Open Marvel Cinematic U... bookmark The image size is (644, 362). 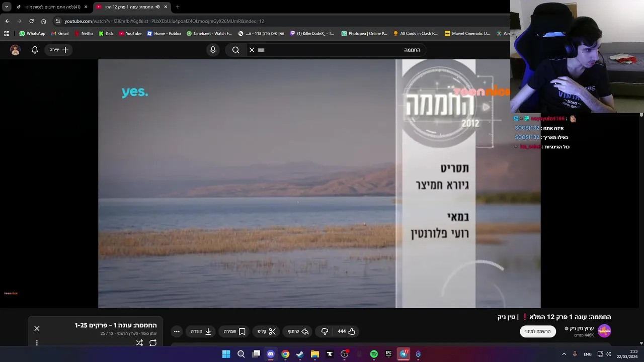467,34
